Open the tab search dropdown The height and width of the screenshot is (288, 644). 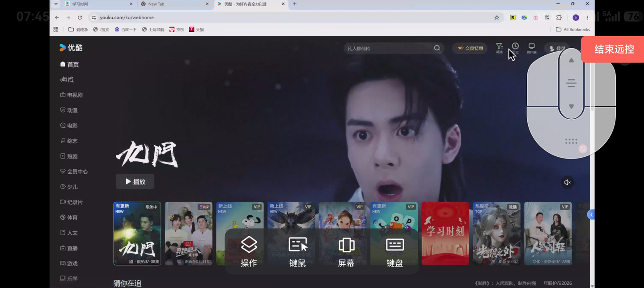(55, 4)
